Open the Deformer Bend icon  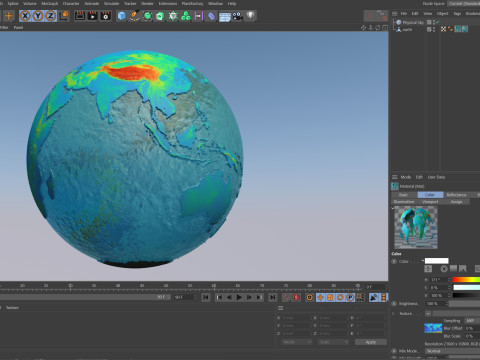click(x=211, y=16)
